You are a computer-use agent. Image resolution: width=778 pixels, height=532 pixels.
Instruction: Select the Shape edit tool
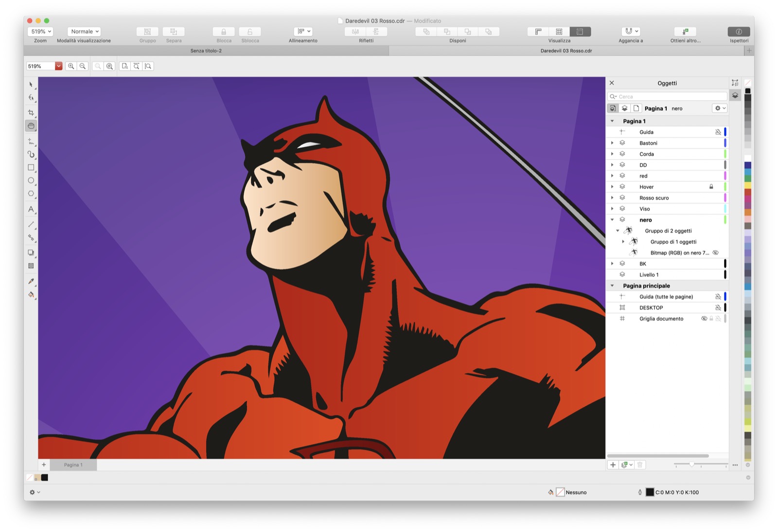31,98
